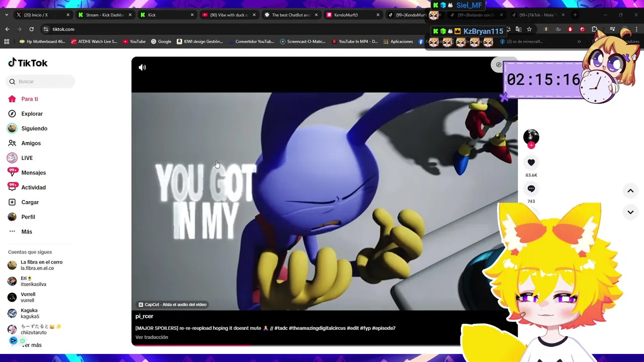Viewport: 644px width, 362px height.
Task: Expand followed accounts with Ver más
Action: [x=32, y=345]
